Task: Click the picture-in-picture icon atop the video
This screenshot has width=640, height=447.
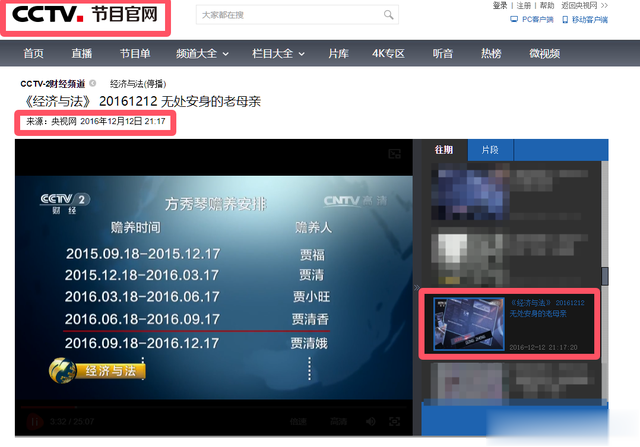Action: [394, 154]
